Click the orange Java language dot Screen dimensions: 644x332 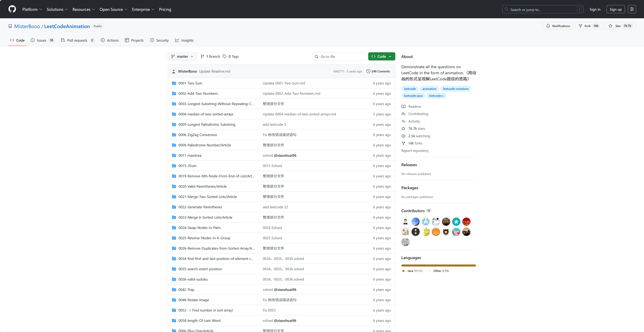pyautogui.click(x=403, y=271)
